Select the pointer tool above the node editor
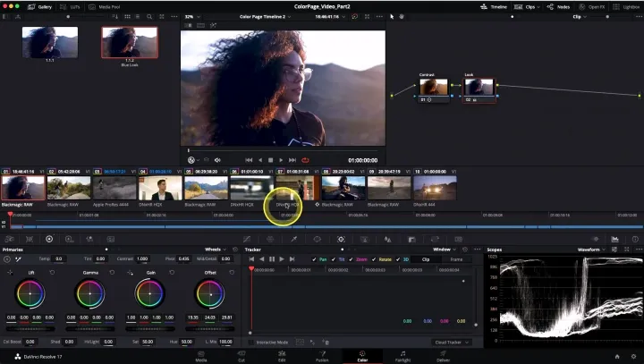The height and width of the screenshot is (364, 644). [x=392, y=17]
